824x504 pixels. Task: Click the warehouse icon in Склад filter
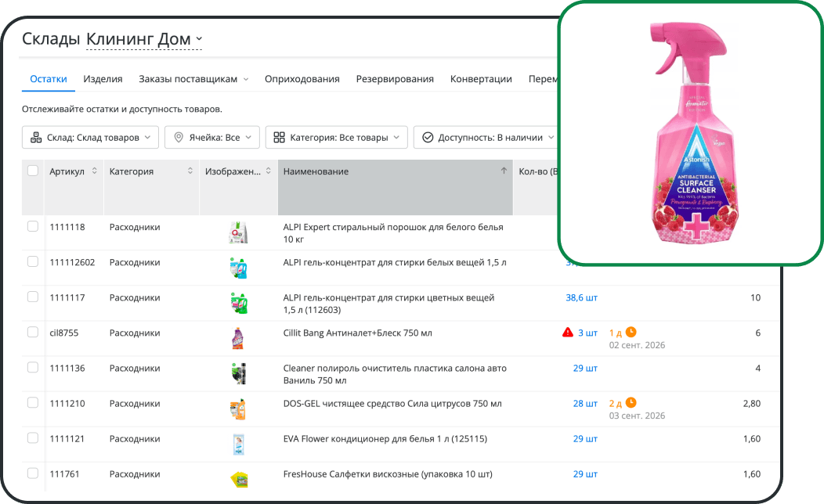[36, 137]
